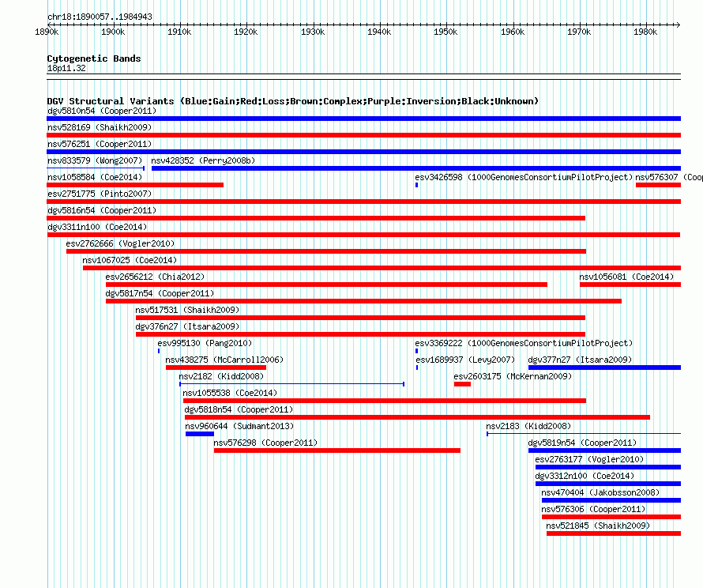703x588 pixels.
Task: Open the nsv521845 (Shaikh2009) variant
Action: (x=598, y=526)
